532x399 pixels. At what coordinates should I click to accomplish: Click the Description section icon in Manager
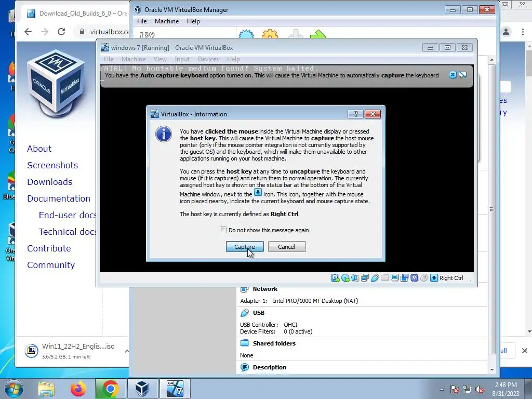244,367
